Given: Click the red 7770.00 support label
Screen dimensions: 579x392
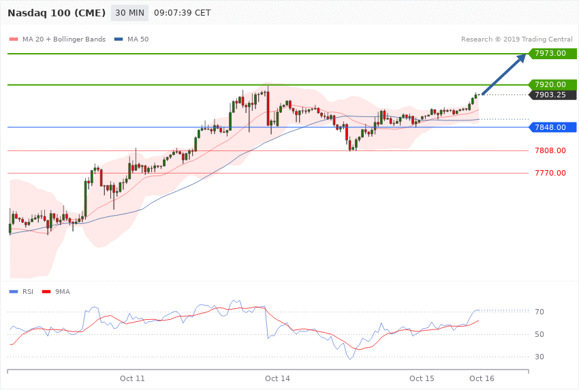Looking at the screenshot, I should 550,173.
